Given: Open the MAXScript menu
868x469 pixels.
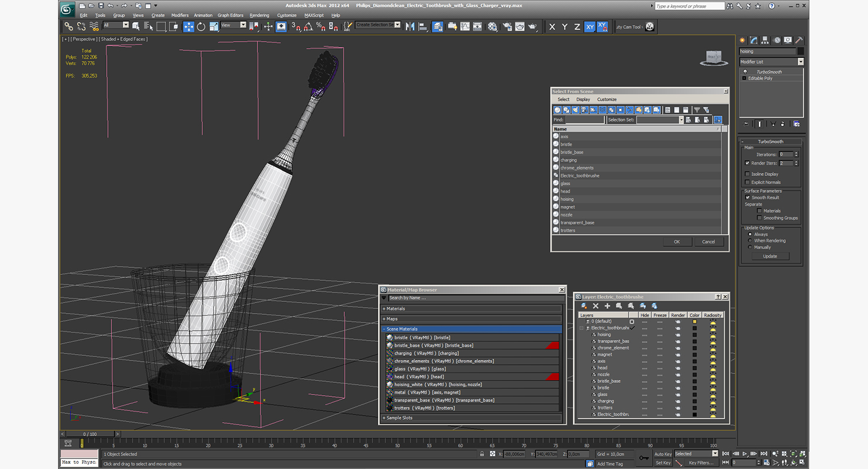Looking at the screenshot, I should 314,15.
